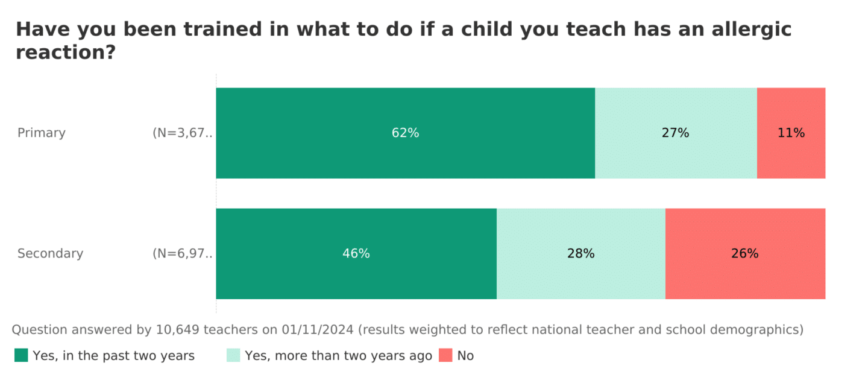
Task: Select the Secondary 26% red bar segment
Action: pyautogui.click(x=745, y=277)
